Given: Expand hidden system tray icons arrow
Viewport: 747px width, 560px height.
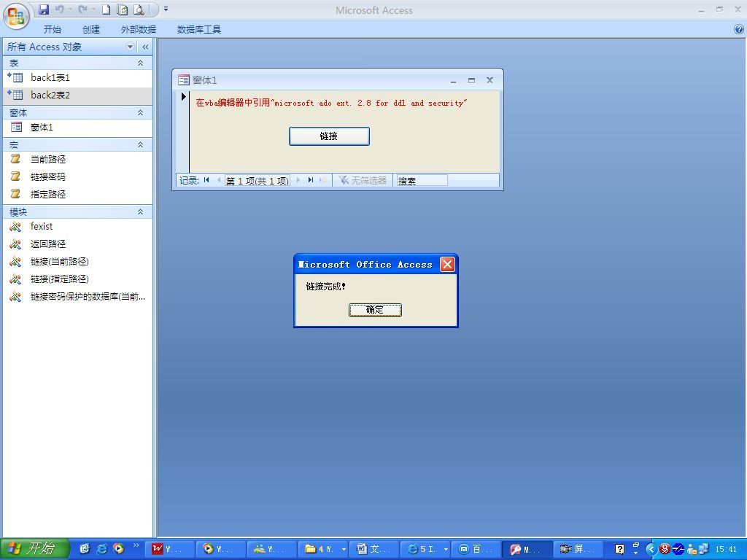Looking at the screenshot, I should click(x=651, y=550).
